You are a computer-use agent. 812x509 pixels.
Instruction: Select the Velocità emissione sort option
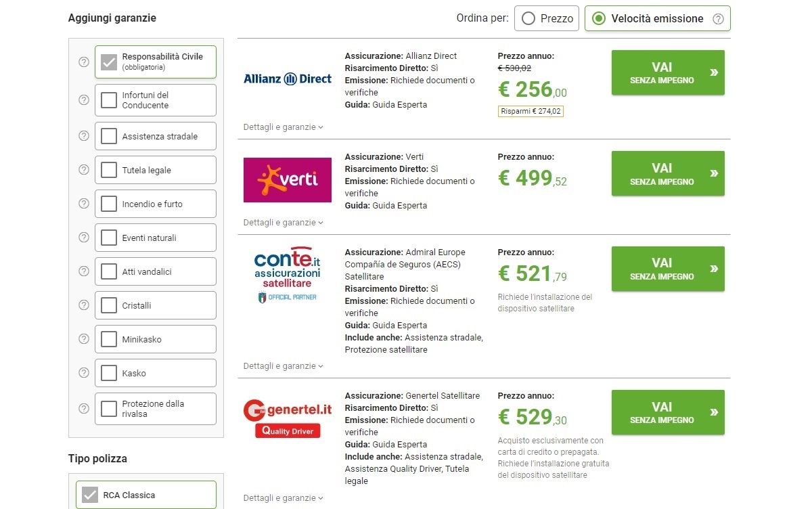[599, 19]
